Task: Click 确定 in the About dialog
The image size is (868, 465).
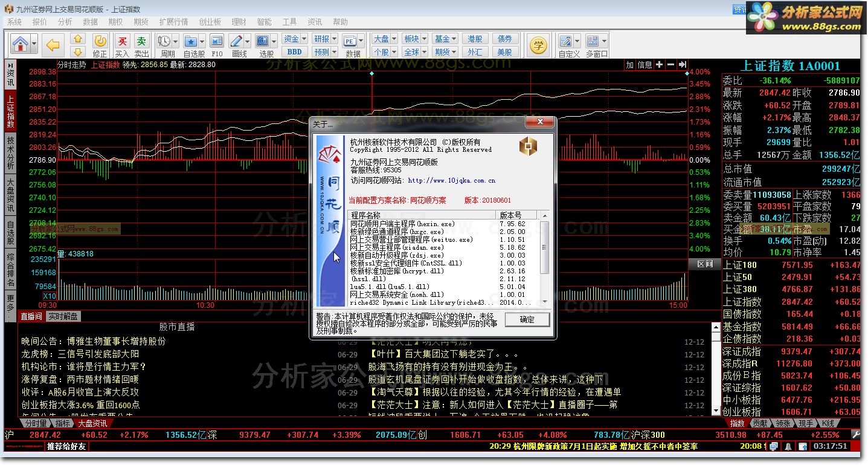Action: pos(527,319)
